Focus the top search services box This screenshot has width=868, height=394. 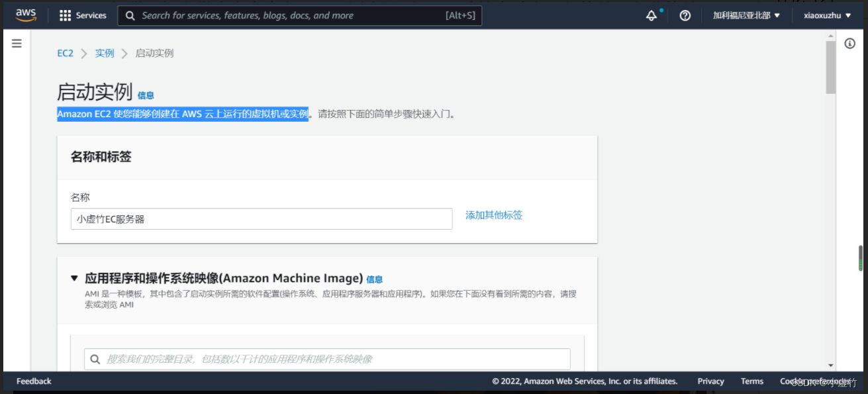point(300,15)
